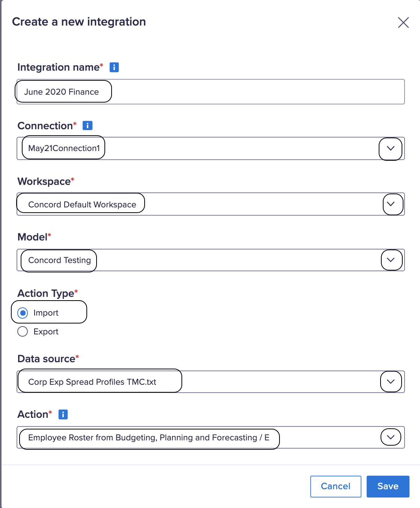Open the info tooltip for Integration name
420x508 pixels.
coord(114,67)
